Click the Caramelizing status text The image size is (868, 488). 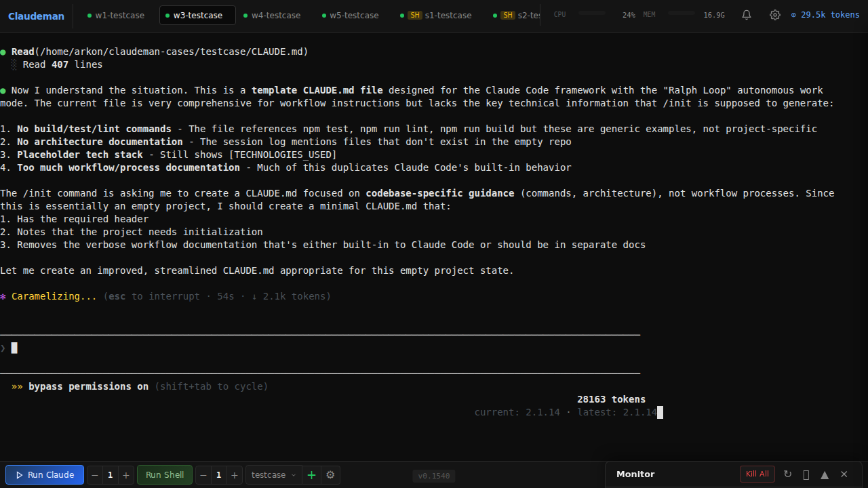54,296
